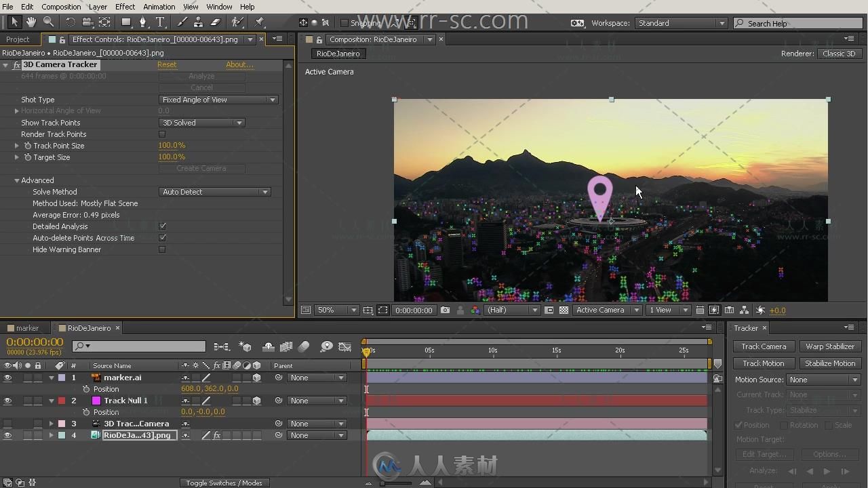Toggle Render Track Points checkbox
868x488 pixels.
click(162, 134)
